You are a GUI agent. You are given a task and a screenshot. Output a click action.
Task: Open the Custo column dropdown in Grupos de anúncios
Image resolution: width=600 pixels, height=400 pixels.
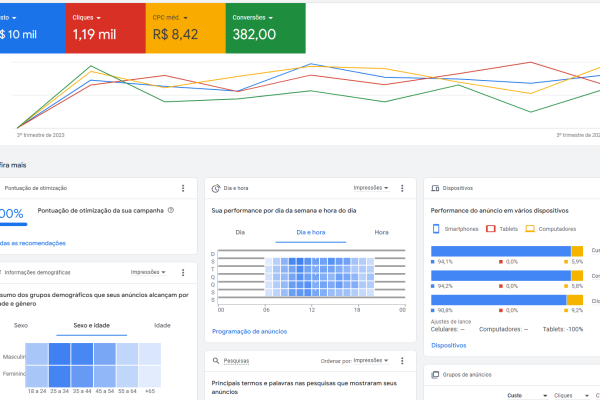(x=527, y=395)
